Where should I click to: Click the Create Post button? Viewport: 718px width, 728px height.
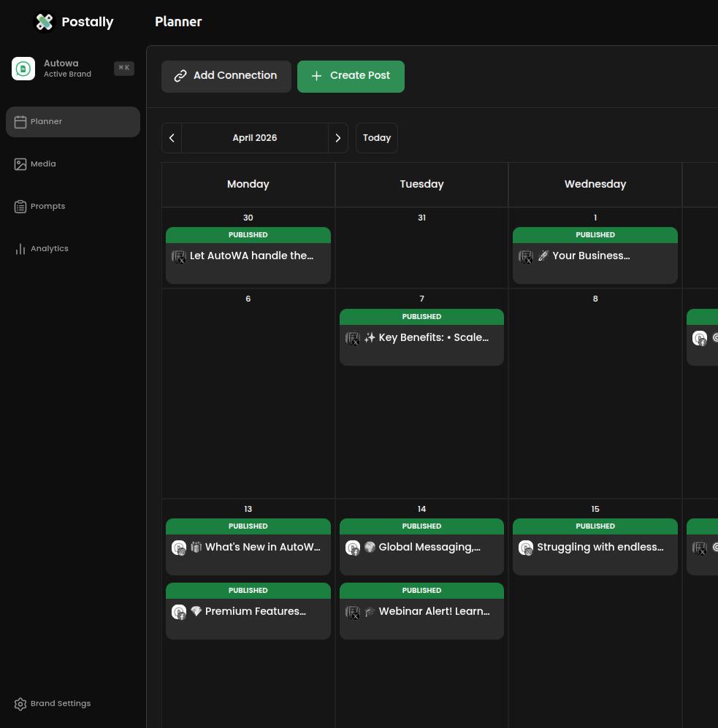[351, 76]
